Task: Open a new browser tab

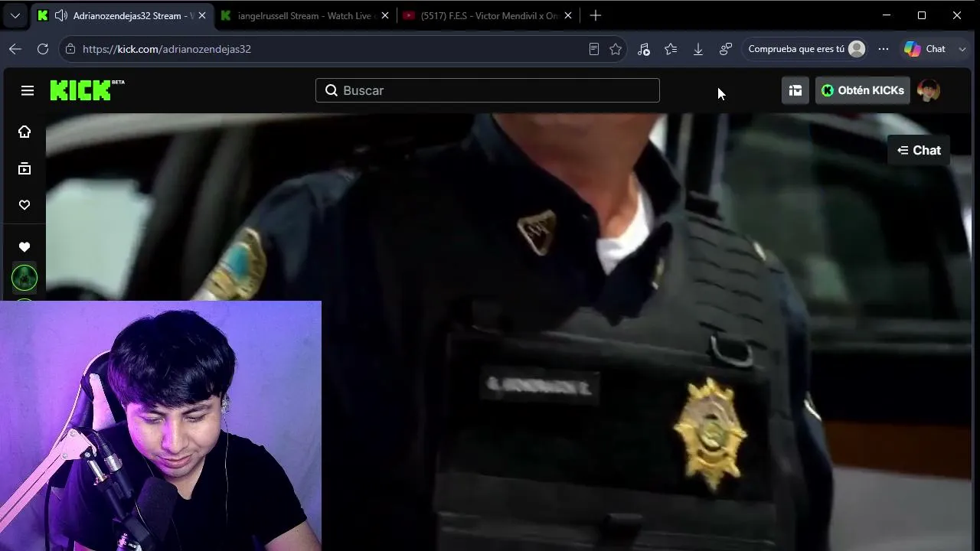Action: [596, 15]
